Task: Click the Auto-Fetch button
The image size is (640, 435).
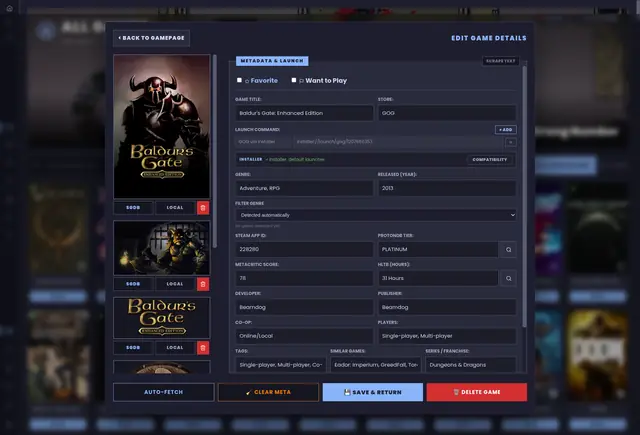Action: click(x=163, y=392)
